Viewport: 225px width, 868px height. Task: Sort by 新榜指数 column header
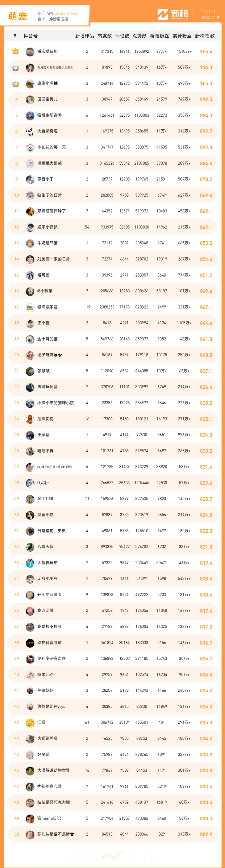click(205, 36)
